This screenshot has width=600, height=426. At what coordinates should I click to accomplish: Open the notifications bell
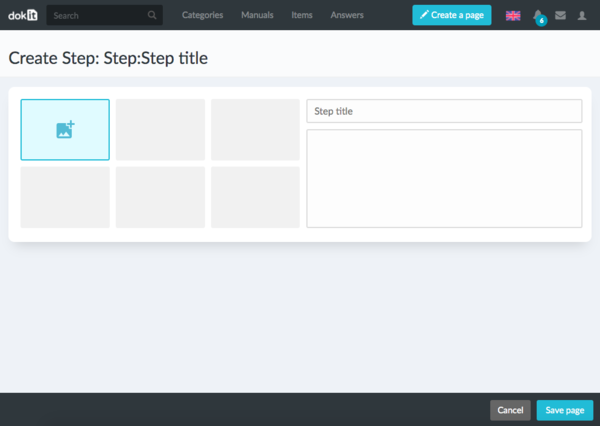[538, 16]
